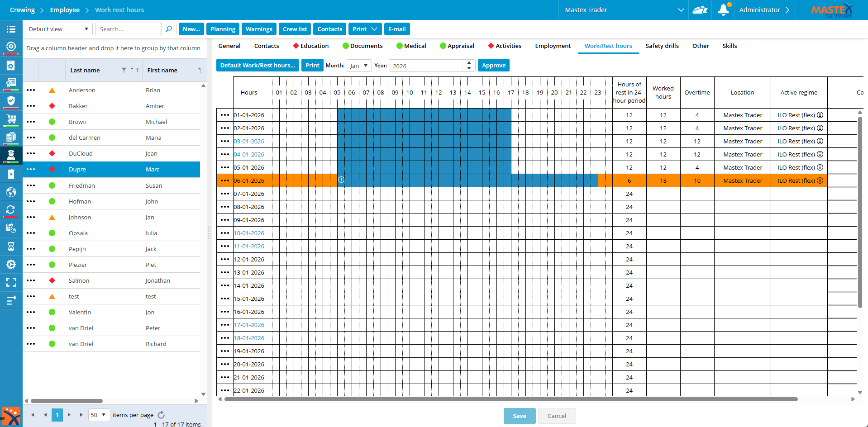Click the shield checkmark sidebar icon
The width and height of the screenshot is (868, 427).
[x=11, y=101]
